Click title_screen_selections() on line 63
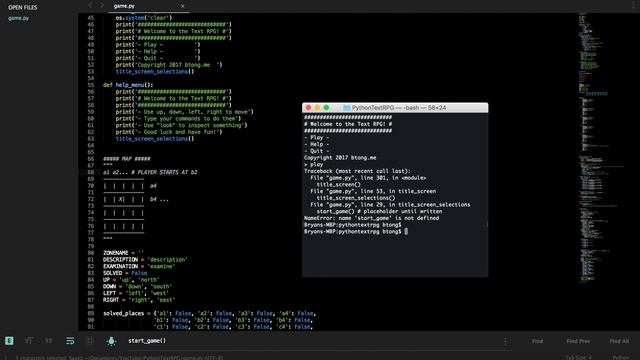The height and width of the screenshot is (360, 640). (x=155, y=139)
